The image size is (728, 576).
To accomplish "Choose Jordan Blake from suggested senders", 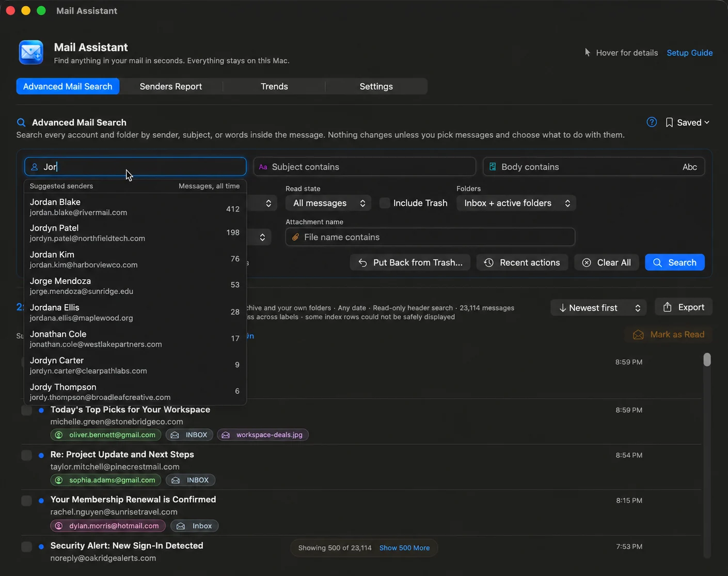I will pos(135,207).
